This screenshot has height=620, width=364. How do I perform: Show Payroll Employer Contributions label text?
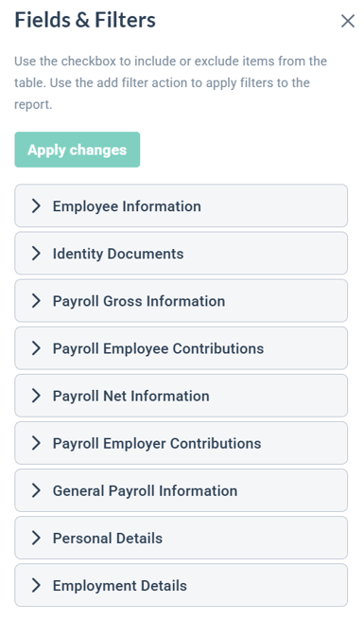(157, 444)
